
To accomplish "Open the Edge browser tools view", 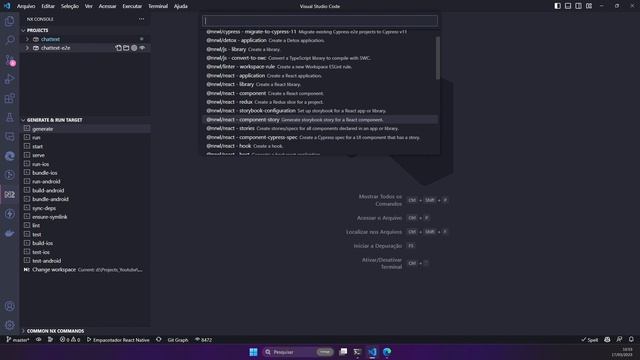I will pos(9,156).
